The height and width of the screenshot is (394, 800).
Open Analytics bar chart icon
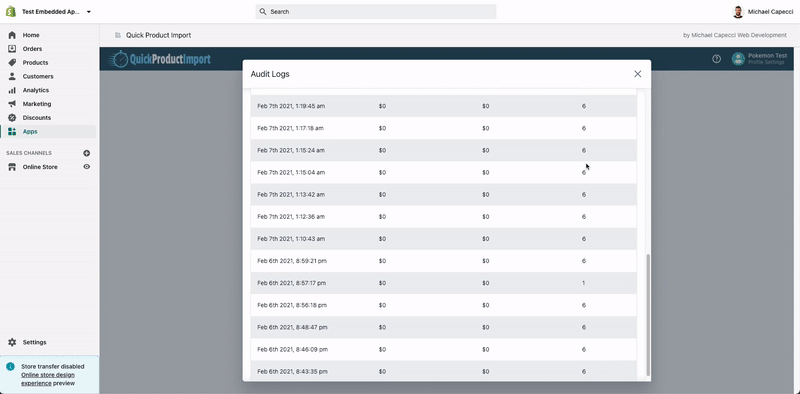click(x=12, y=90)
